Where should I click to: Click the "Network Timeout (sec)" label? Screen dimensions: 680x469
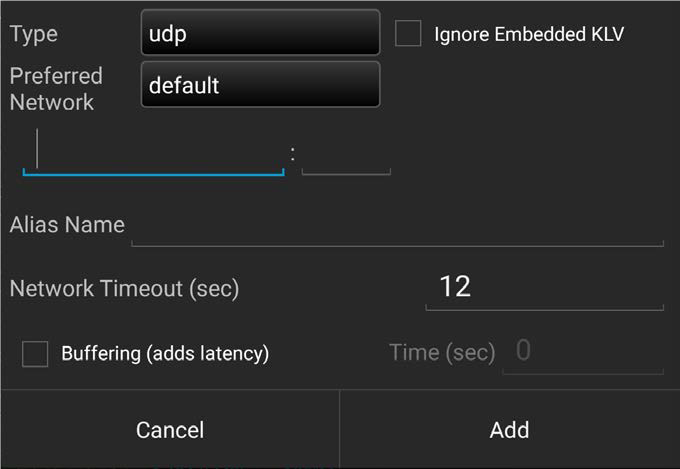coord(124,289)
